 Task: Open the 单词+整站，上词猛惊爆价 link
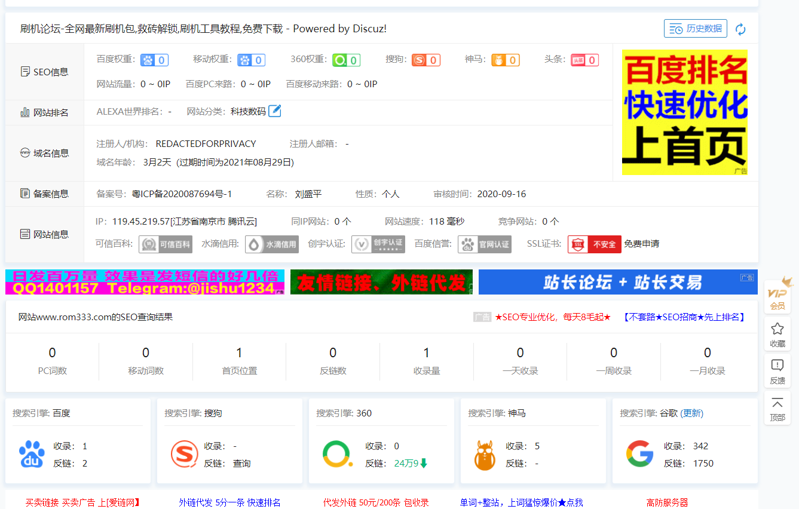coord(521,502)
